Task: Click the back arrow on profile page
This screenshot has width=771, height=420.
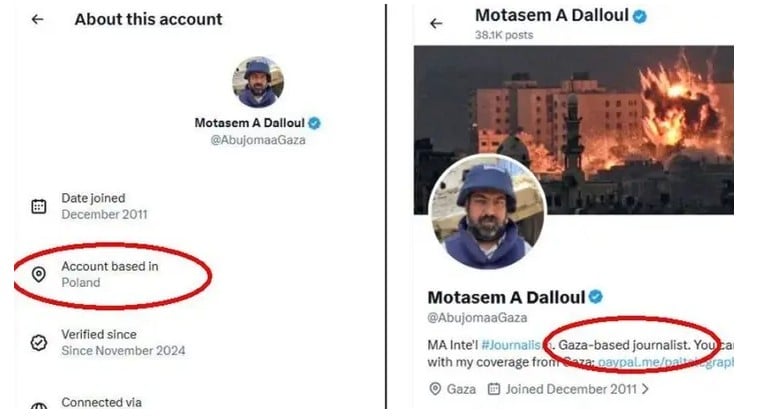Action: pos(436,23)
